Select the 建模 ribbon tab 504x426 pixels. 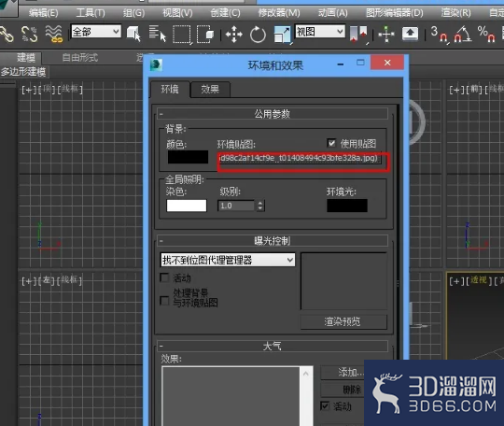tap(26, 58)
